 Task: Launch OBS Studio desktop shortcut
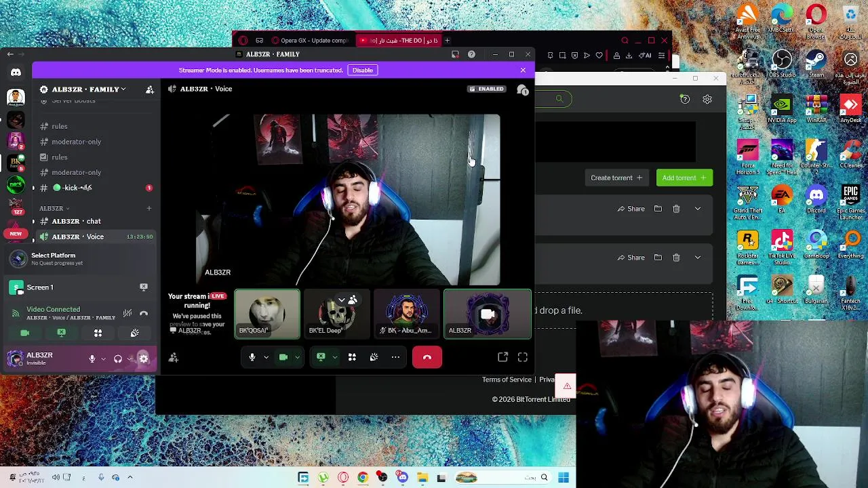pos(782,64)
